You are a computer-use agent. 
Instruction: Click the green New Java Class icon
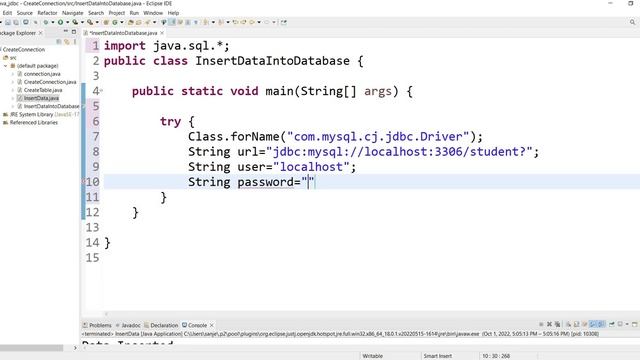(115, 22)
